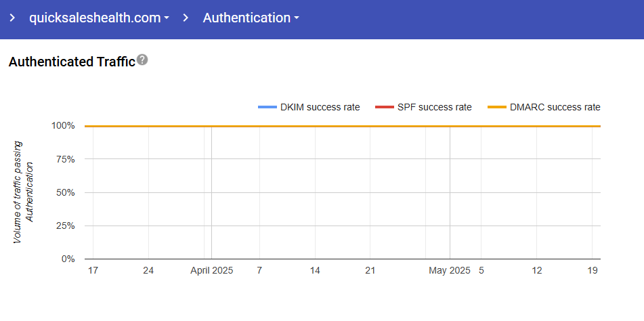Click the April 2025 axis marker
644x321 pixels.
[211, 271]
